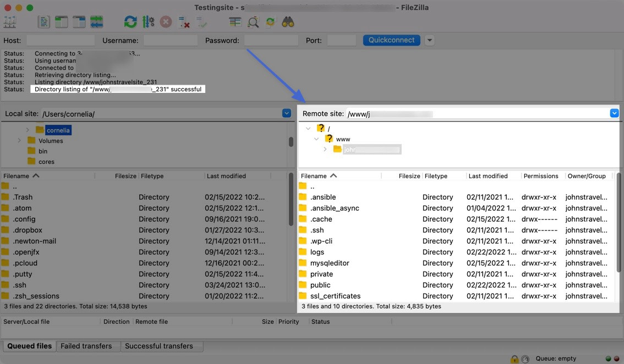This screenshot has height=364, width=624.
Task: Switch to the Successful transfers tab
Action: click(158, 346)
